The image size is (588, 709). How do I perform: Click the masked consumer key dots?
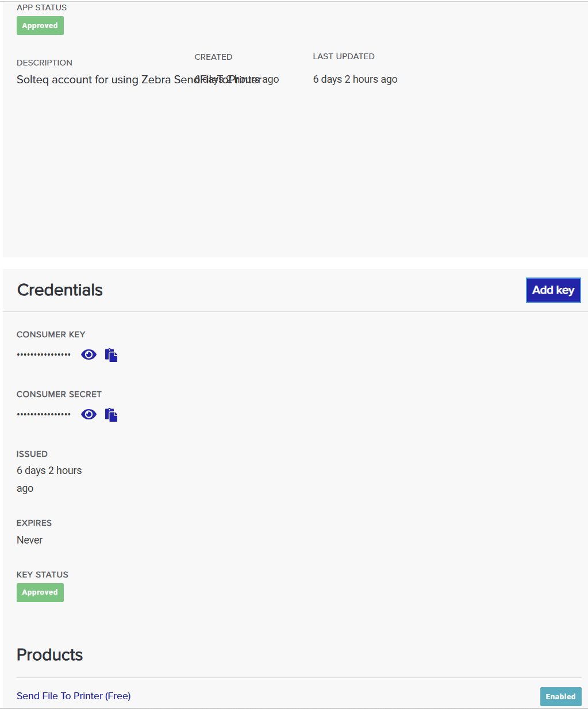[x=44, y=354]
